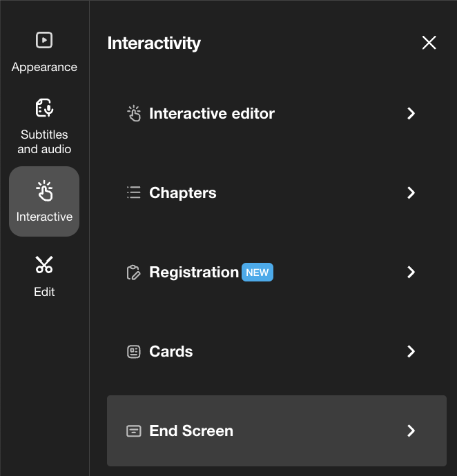Select the Edit tab label

point(44,292)
